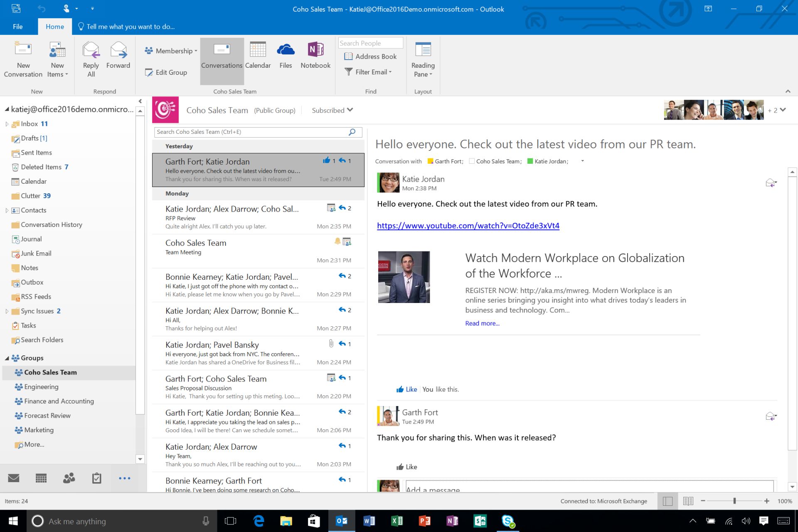
Task: Toggle Like on Garth Fort's reply
Action: coord(407,467)
